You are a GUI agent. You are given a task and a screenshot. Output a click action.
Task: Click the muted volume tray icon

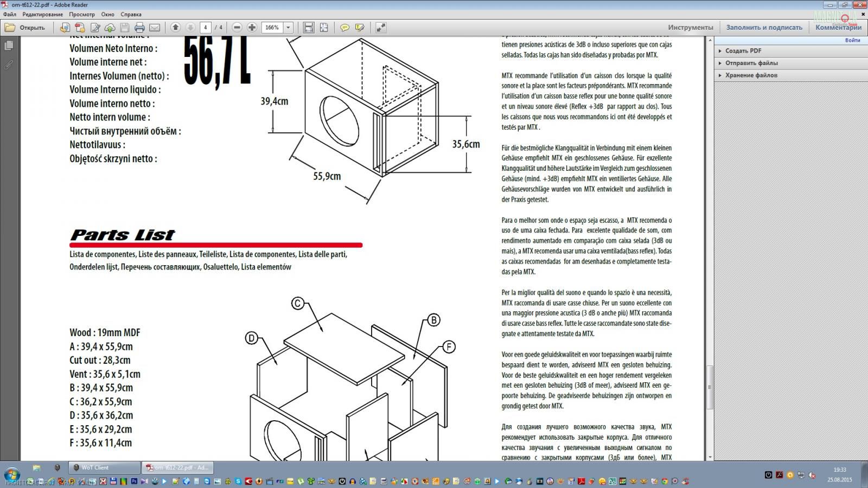[x=812, y=475]
